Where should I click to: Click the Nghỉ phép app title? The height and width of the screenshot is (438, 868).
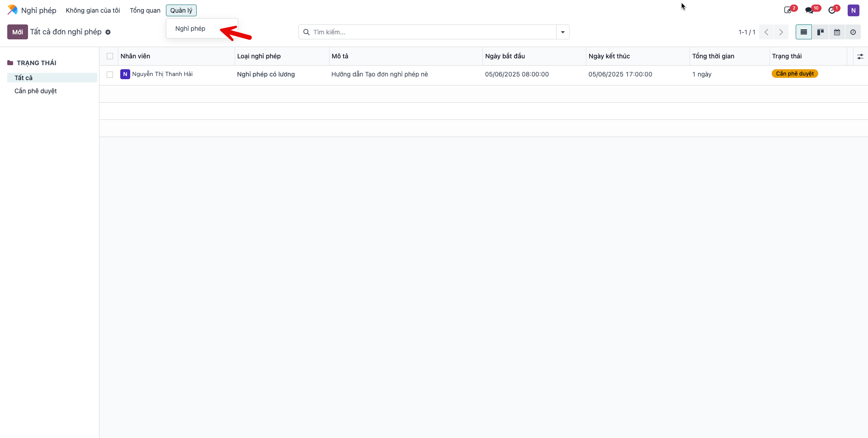pyautogui.click(x=39, y=10)
